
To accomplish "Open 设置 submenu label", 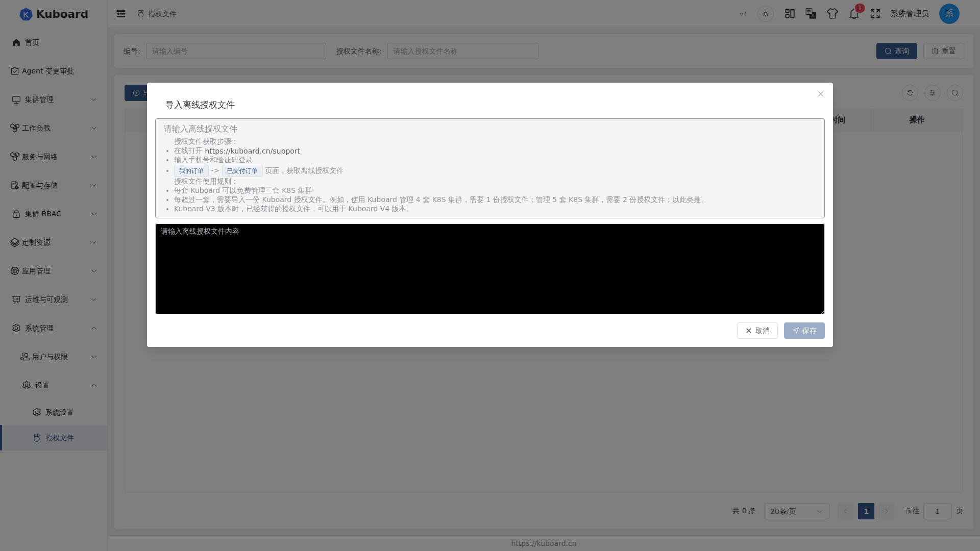I will pos(42,385).
